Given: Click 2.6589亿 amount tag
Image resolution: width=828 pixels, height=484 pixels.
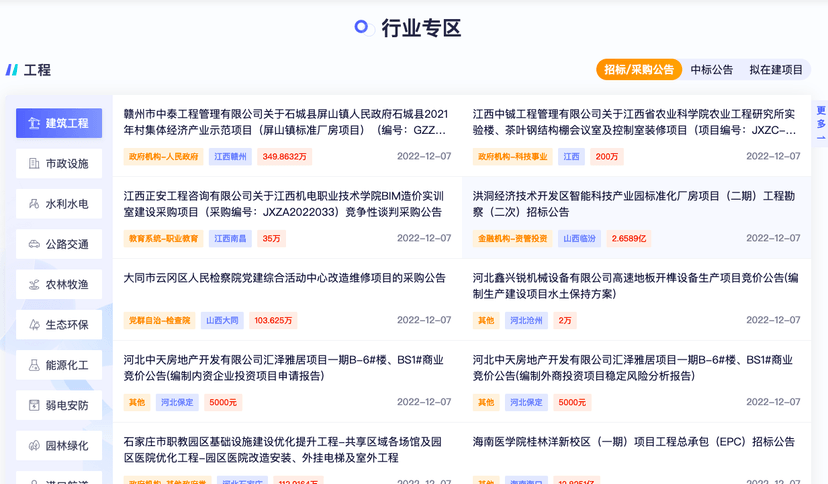Looking at the screenshot, I should [629, 239].
